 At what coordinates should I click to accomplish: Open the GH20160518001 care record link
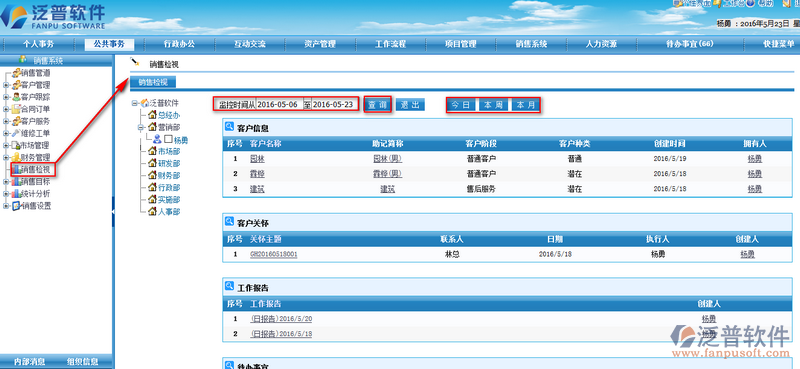coord(273,254)
